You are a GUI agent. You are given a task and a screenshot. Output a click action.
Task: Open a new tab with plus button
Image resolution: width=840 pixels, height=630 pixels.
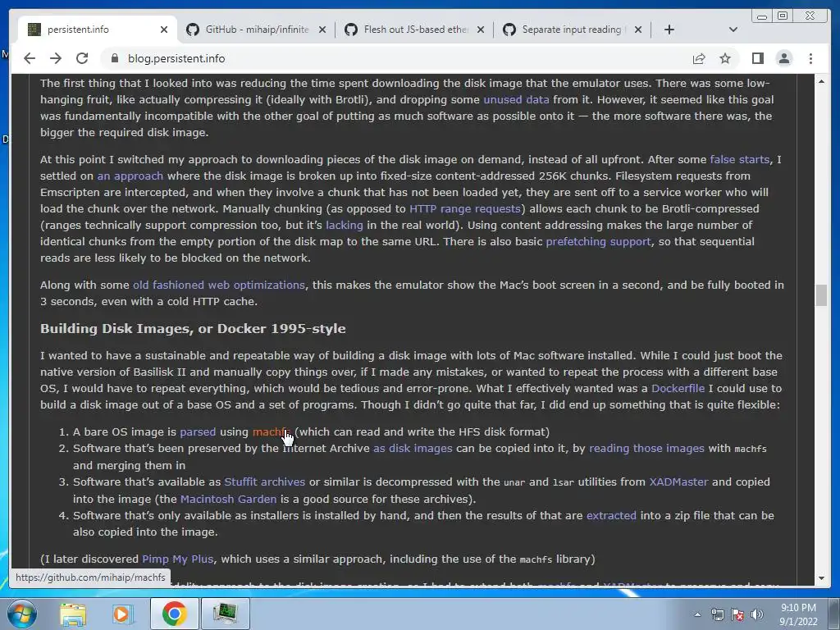tap(669, 30)
